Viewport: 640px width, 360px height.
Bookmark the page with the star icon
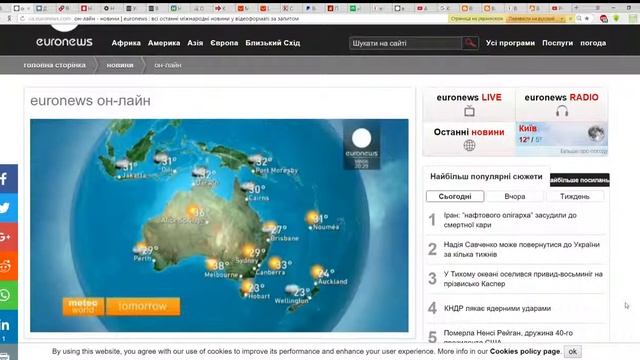pyautogui.click(x=587, y=18)
